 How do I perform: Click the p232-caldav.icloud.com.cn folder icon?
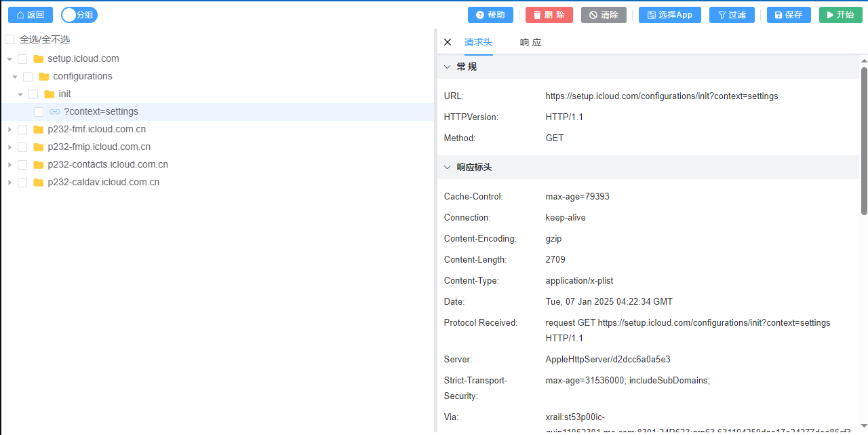(39, 183)
